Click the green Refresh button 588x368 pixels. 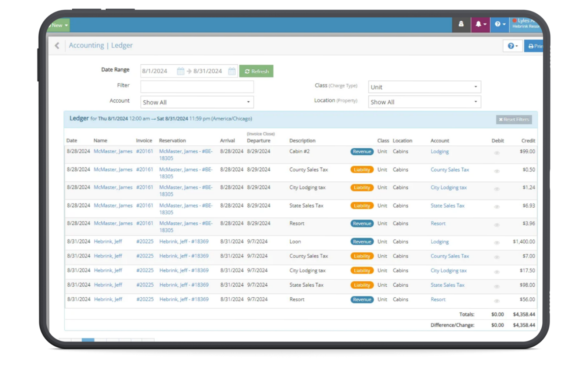pyautogui.click(x=256, y=71)
